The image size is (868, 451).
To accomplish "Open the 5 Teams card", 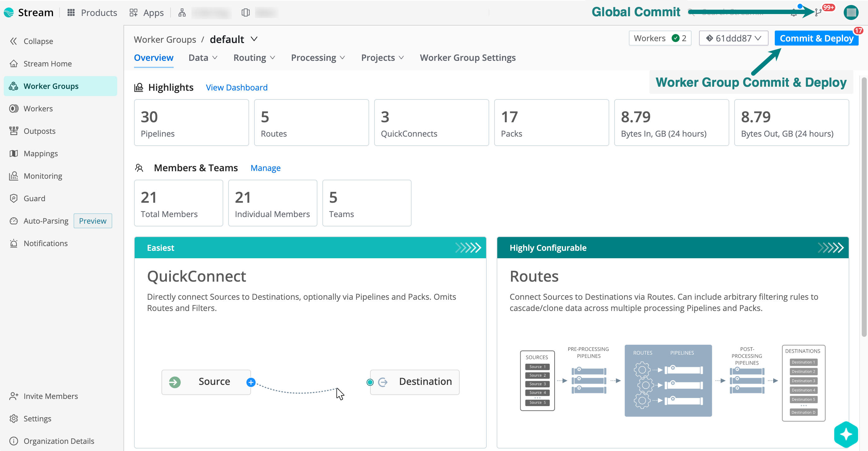I will [367, 203].
